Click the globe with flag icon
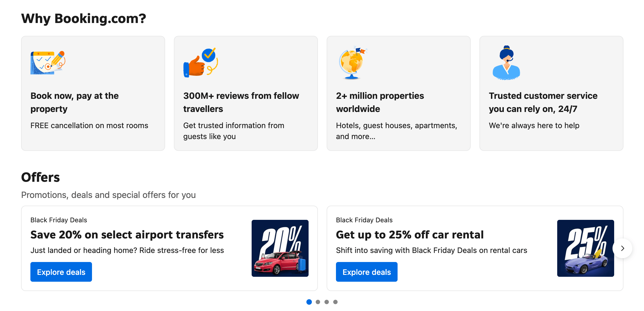 (x=352, y=63)
